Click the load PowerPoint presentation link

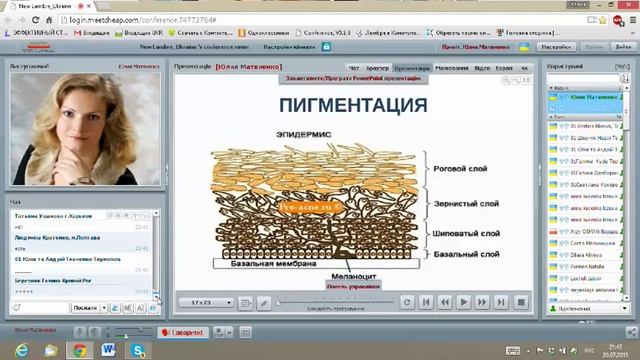[353, 78]
